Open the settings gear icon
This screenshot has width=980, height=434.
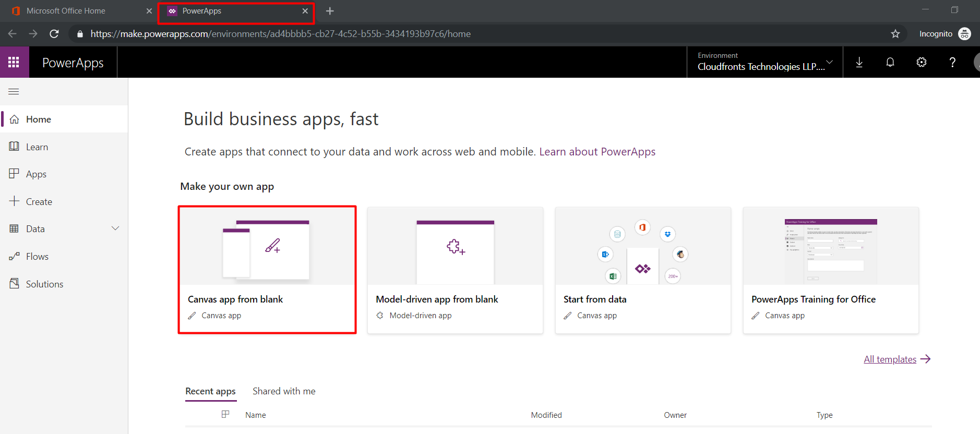pyautogui.click(x=922, y=62)
